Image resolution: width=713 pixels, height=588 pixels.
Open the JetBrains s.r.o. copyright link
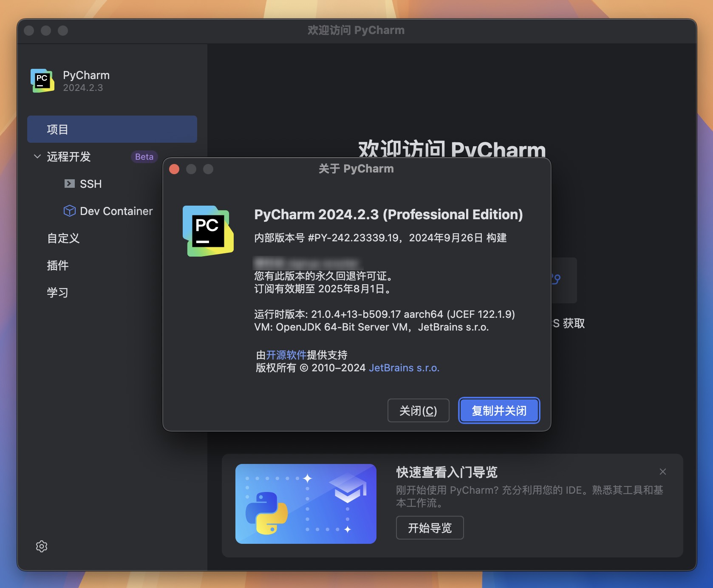404,368
